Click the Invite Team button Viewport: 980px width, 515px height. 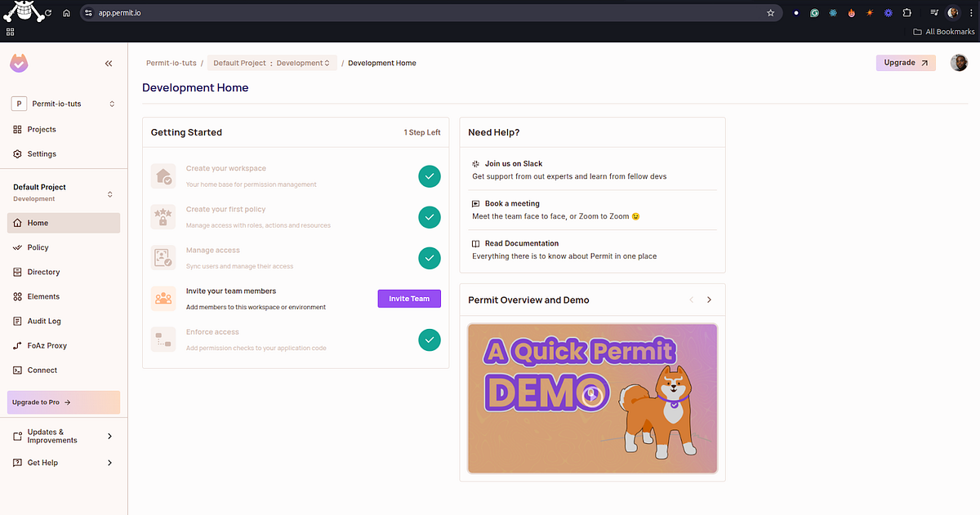coord(408,298)
